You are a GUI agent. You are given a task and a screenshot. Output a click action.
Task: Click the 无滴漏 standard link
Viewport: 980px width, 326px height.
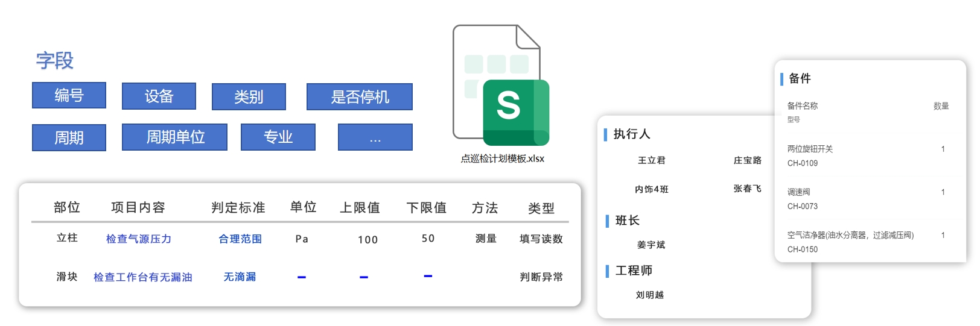240,277
